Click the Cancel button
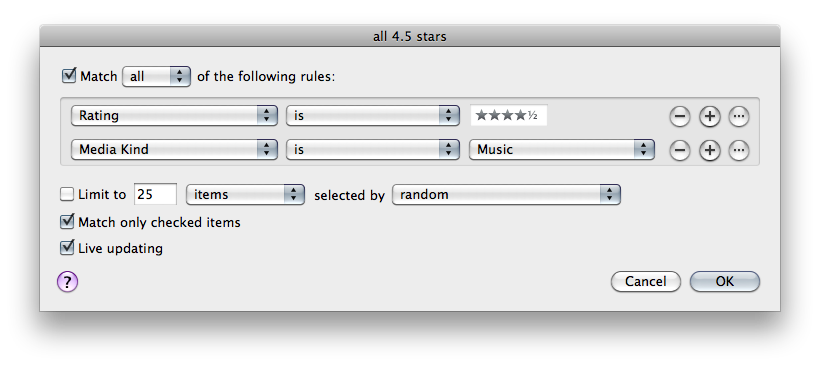Viewport: 820px width, 366px height. click(x=646, y=281)
